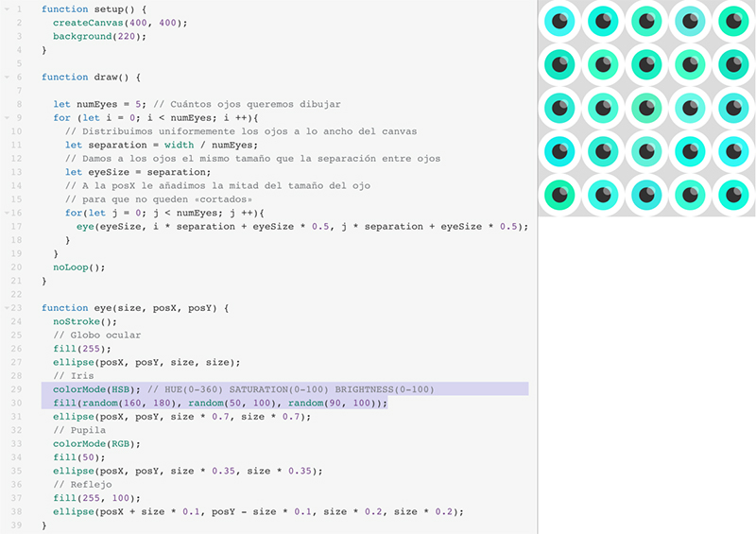The image size is (756, 534).
Task: Click 'for(let j = 0; j < numEyes; j ++){'
Action: [164, 213]
